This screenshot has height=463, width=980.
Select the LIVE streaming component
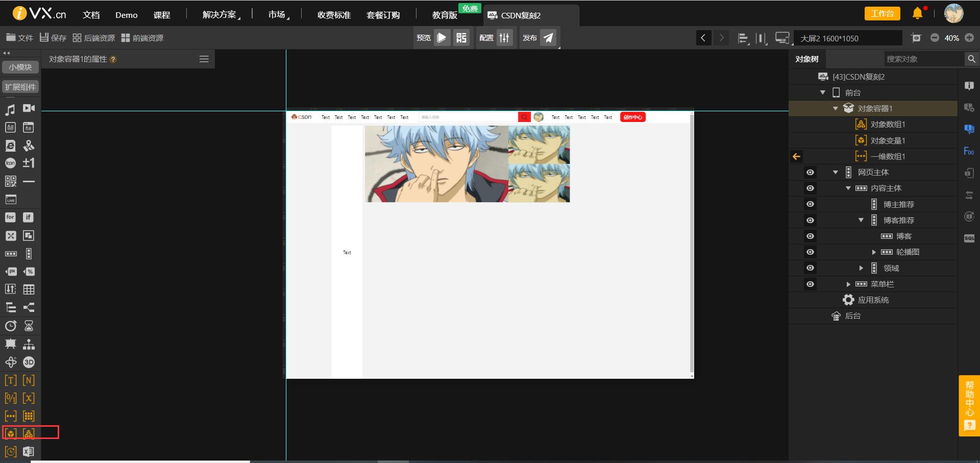(x=11, y=200)
